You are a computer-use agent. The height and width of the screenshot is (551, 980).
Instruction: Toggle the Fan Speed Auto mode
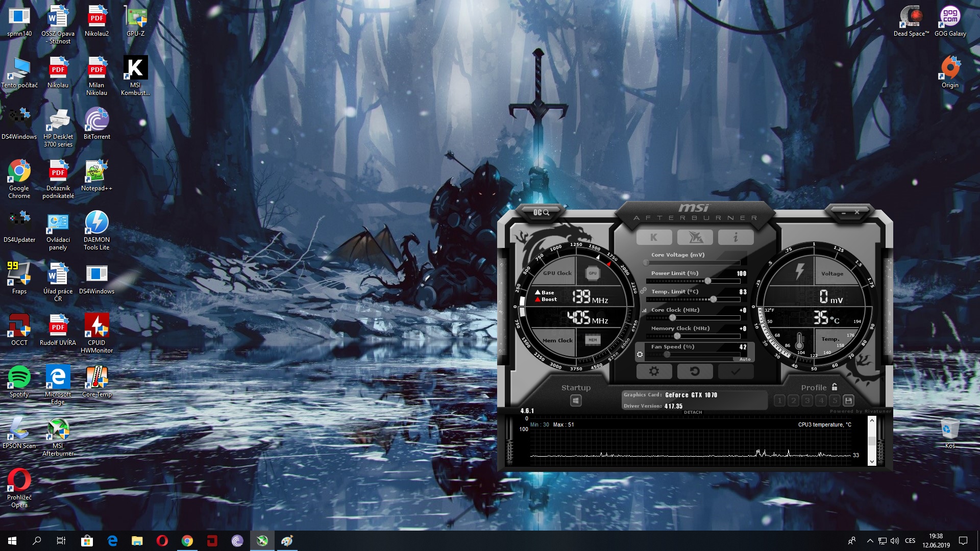tap(745, 359)
